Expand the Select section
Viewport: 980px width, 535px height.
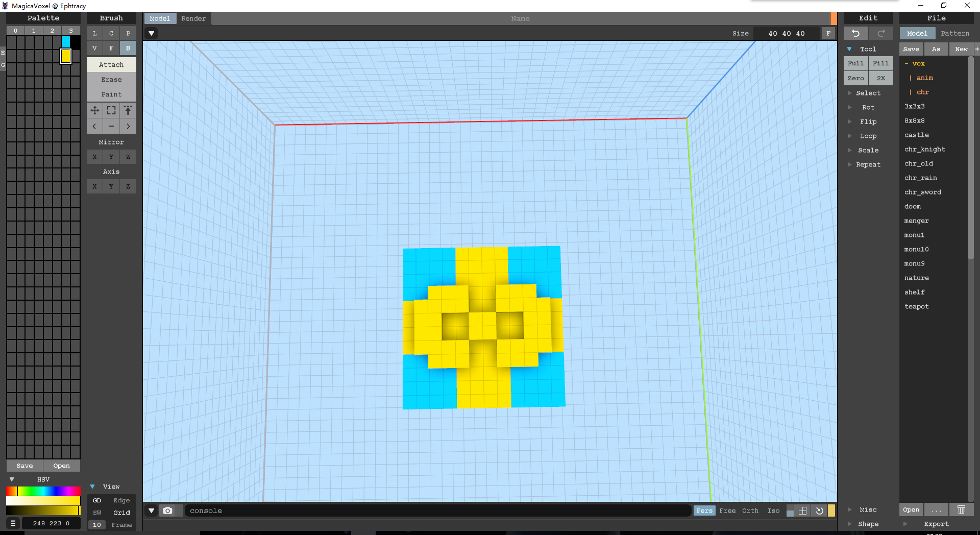[868, 93]
